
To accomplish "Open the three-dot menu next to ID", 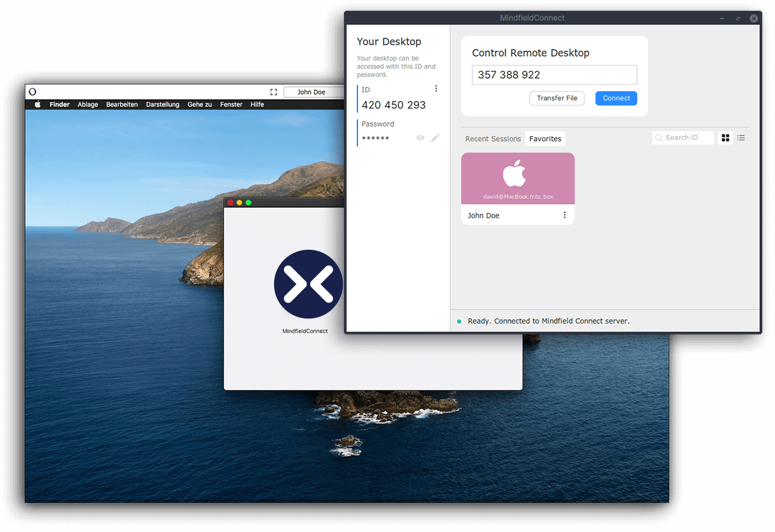I will click(x=436, y=88).
